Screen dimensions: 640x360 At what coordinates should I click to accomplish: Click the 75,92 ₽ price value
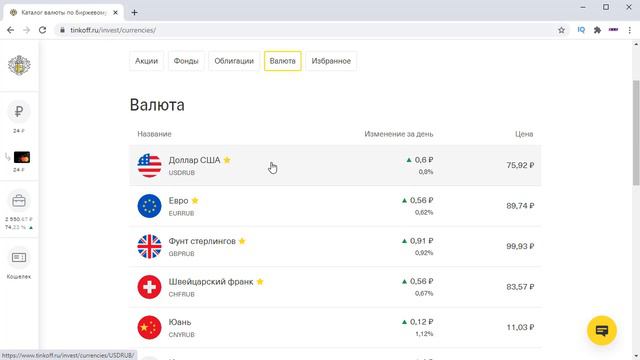click(x=520, y=165)
